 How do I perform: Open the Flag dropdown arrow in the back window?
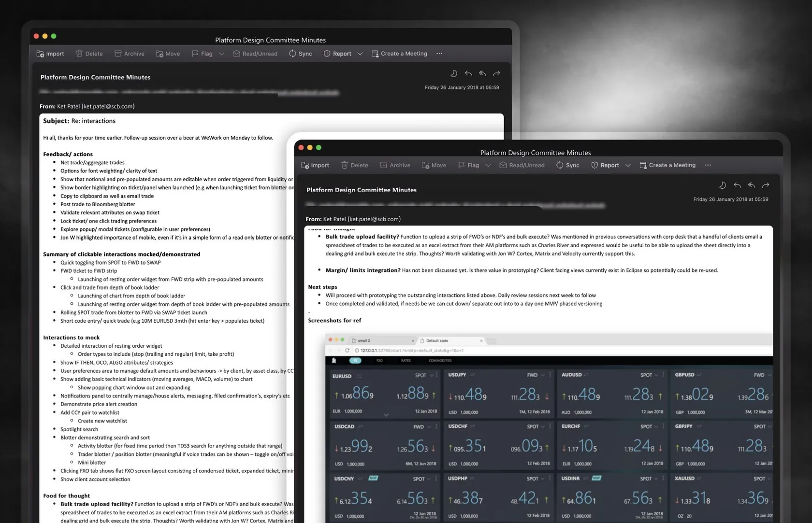[221, 54]
